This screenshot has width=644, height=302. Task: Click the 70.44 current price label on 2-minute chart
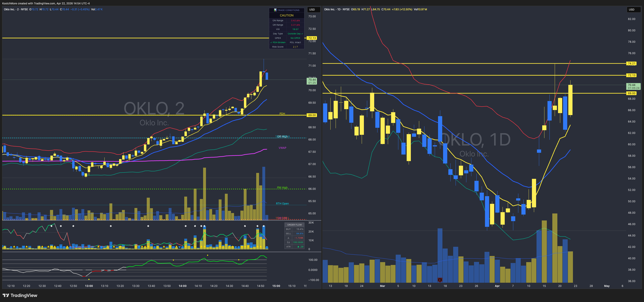312,81
